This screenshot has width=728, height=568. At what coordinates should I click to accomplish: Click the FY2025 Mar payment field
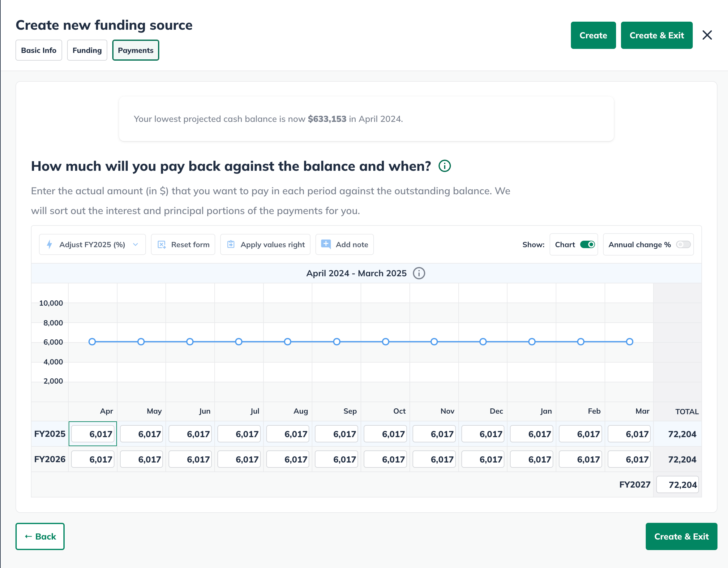629,434
